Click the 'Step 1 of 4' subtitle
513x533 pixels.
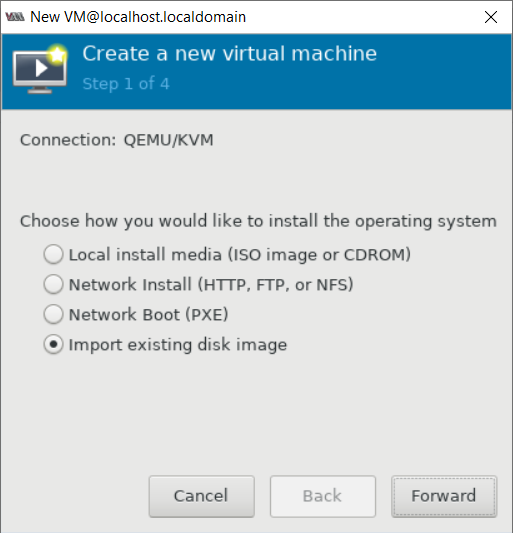click(126, 84)
